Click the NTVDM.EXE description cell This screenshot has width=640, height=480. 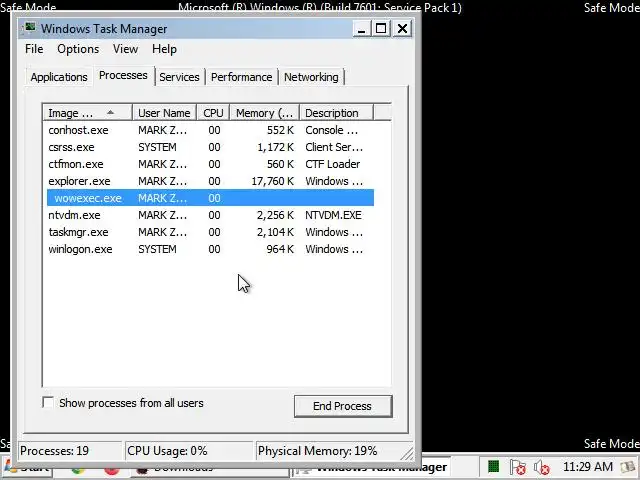(333, 215)
